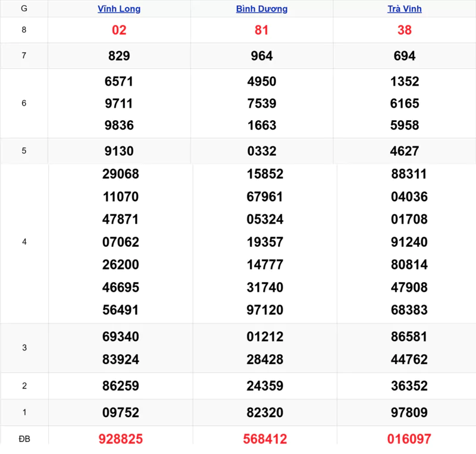Click Trà Vinh special prize 016097
The height and width of the screenshot is (454, 476).
coord(409,439)
